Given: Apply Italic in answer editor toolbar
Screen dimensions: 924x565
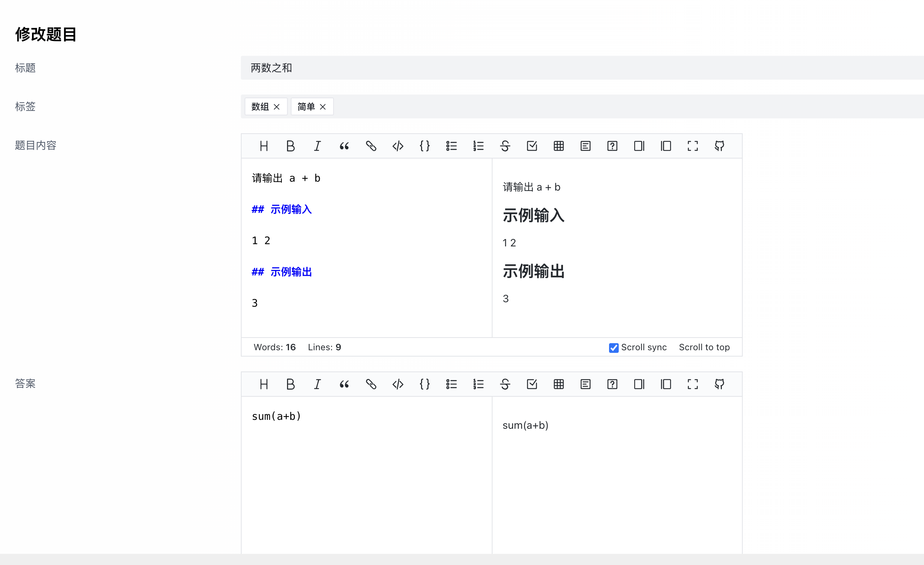Looking at the screenshot, I should click(x=317, y=384).
